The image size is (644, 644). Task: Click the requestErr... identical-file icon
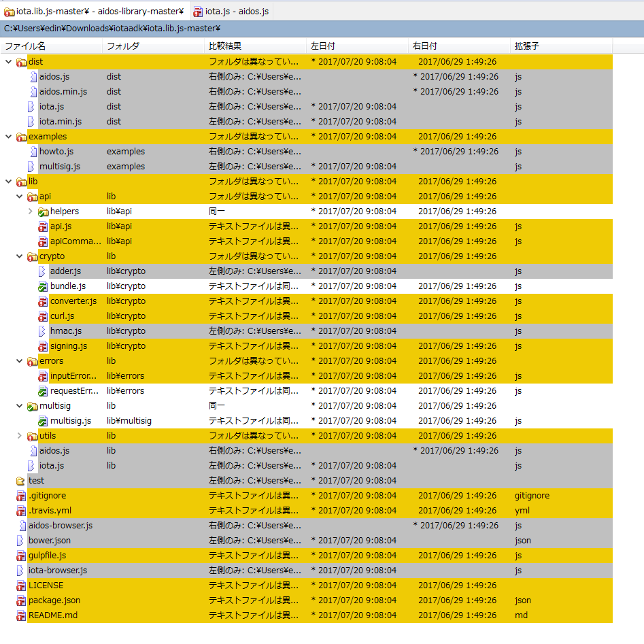point(43,392)
